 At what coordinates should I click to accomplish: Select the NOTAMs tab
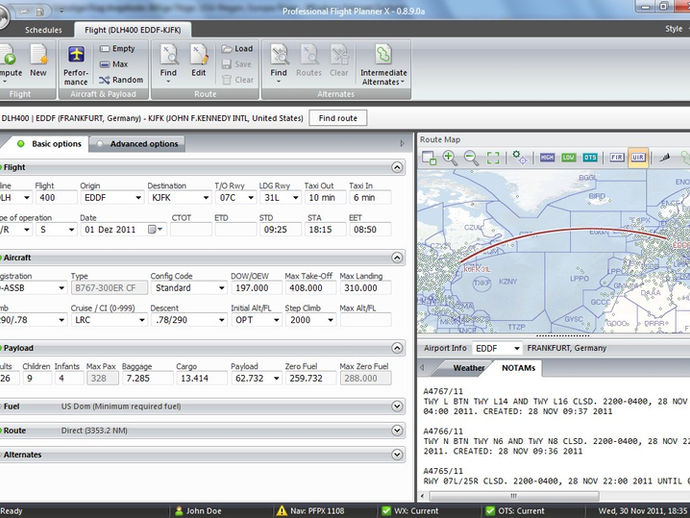pyautogui.click(x=518, y=368)
